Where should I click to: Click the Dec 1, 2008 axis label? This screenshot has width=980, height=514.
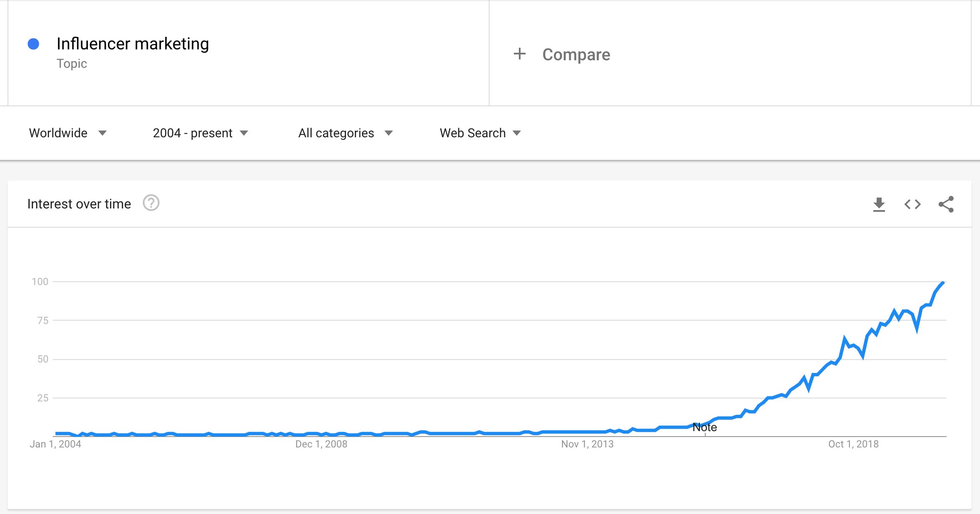(x=321, y=444)
